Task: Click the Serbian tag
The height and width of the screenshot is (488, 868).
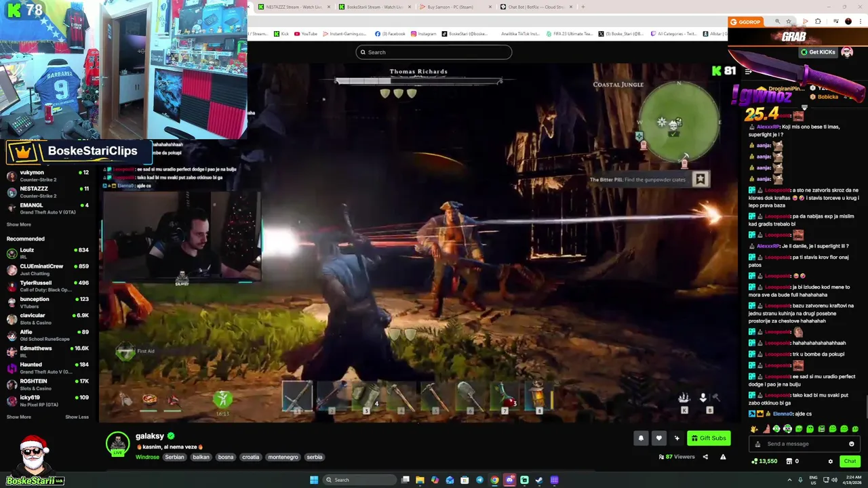Action: 174,457
